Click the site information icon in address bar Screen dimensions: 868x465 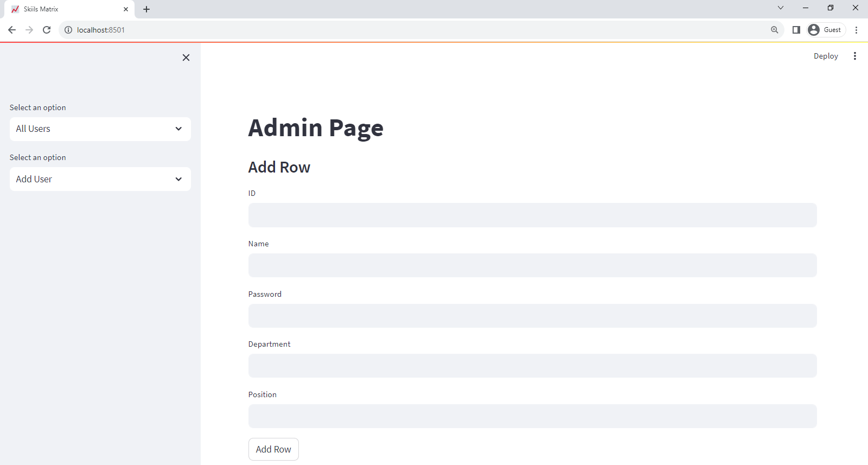coord(68,30)
